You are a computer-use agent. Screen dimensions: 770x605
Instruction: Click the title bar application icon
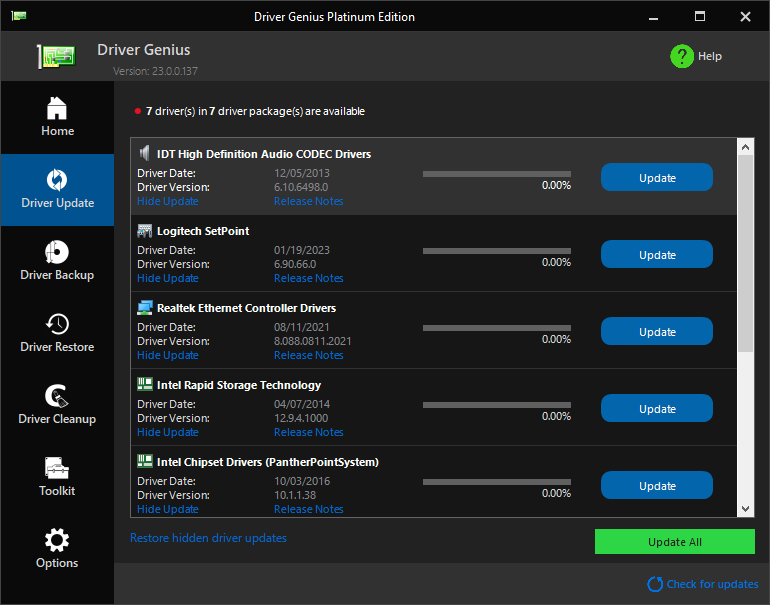(19, 16)
